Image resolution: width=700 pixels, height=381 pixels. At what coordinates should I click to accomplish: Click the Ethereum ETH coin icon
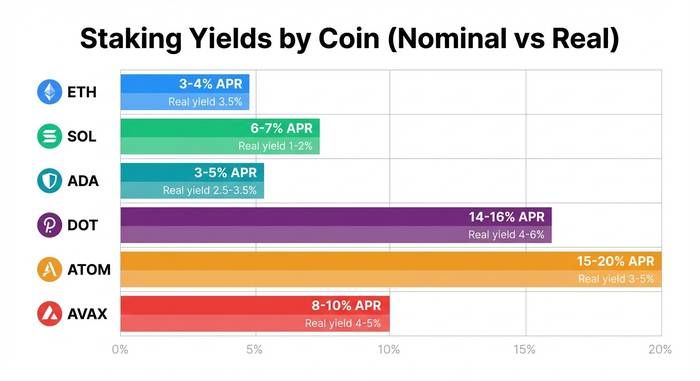[50, 92]
